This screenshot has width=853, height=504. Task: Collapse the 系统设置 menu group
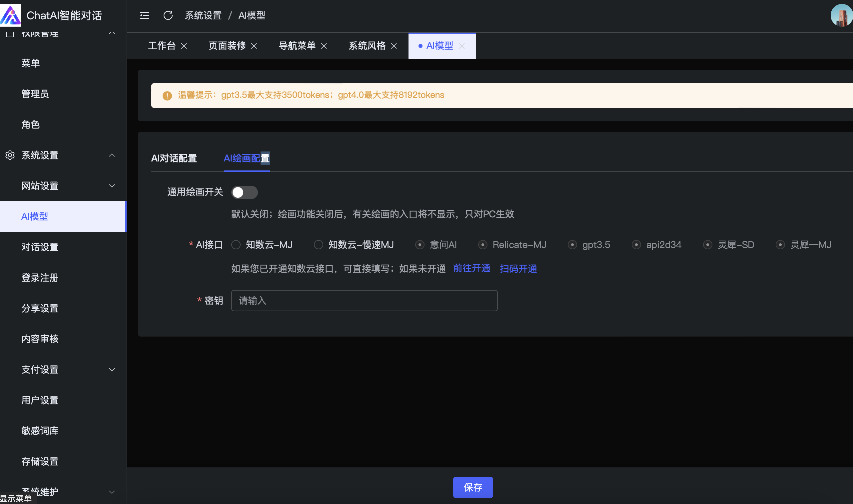112,155
